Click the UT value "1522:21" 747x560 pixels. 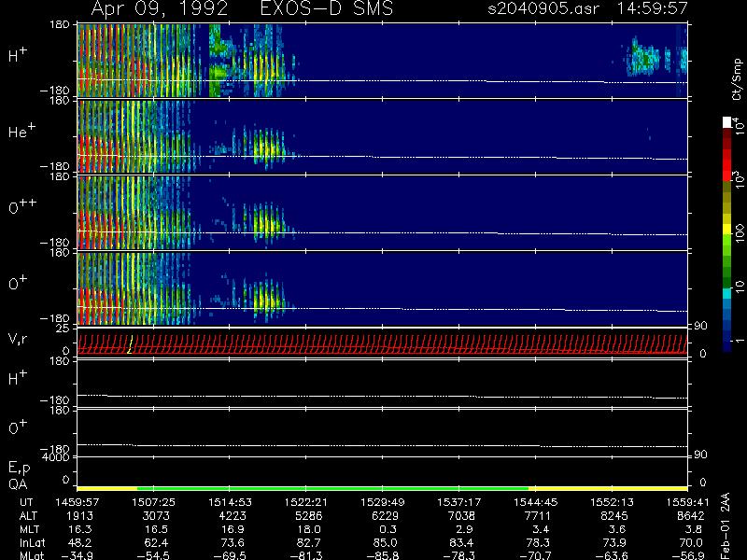point(306,502)
